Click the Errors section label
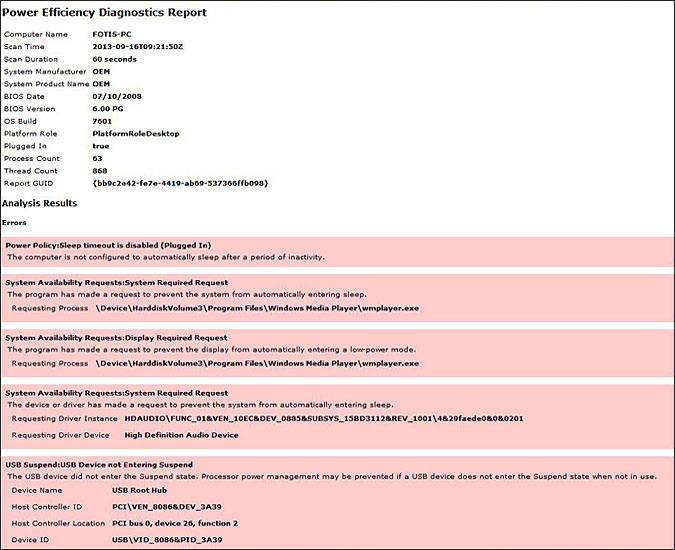Image resolution: width=675 pixels, height=550 pixels. (14, 222)
